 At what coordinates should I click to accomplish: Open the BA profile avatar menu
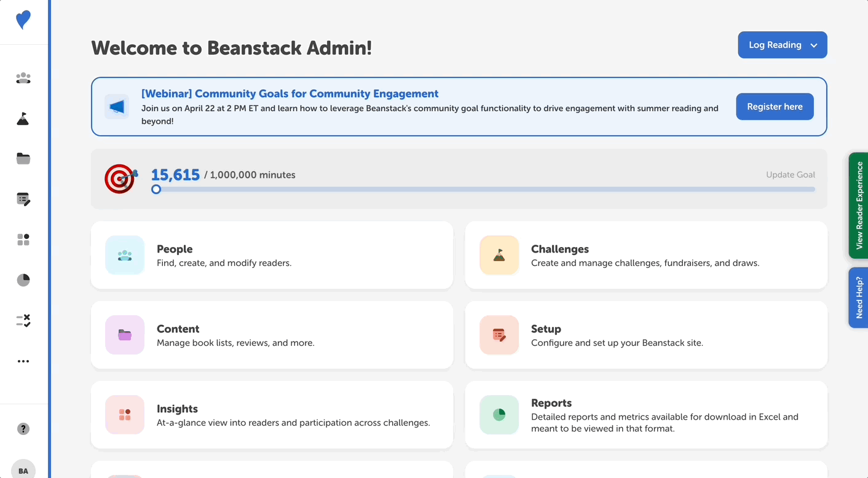[x=23, y=469]
